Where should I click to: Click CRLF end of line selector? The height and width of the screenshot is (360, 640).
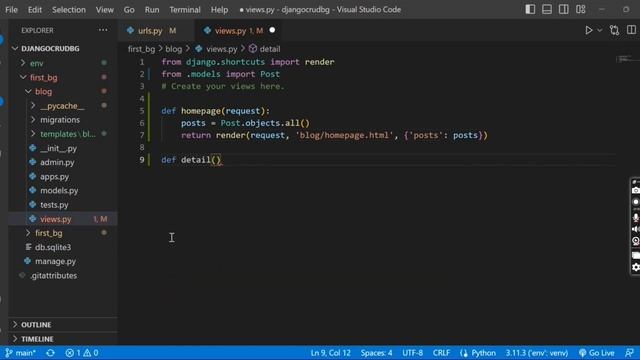pyautogui.click(x=441, y=353)
